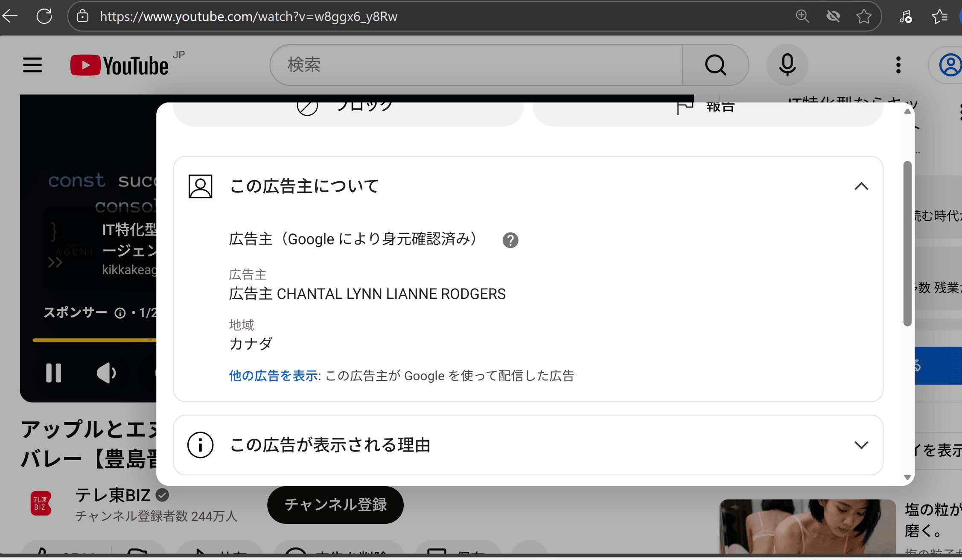Click the dialog vertical scrollbar thumb
Viewport: 962px width, 560px height.
pos(907,243)
